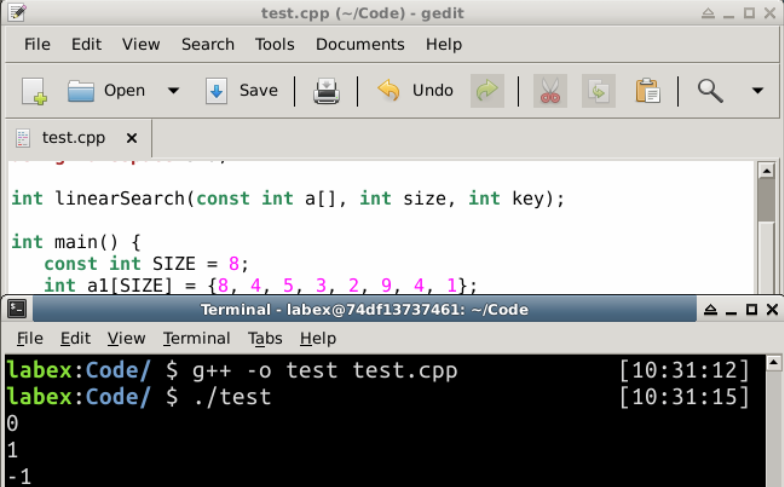Open the Terminal window menu icon

tap(16, 310)
